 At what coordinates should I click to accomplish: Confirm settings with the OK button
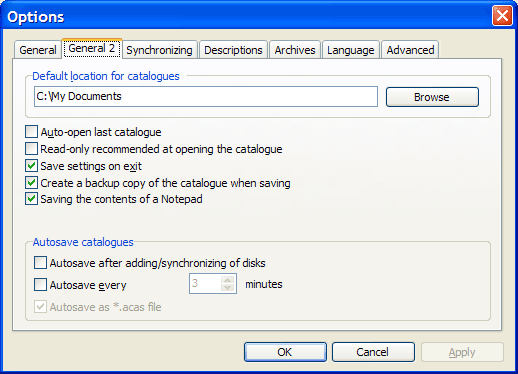tap(285, 352)
